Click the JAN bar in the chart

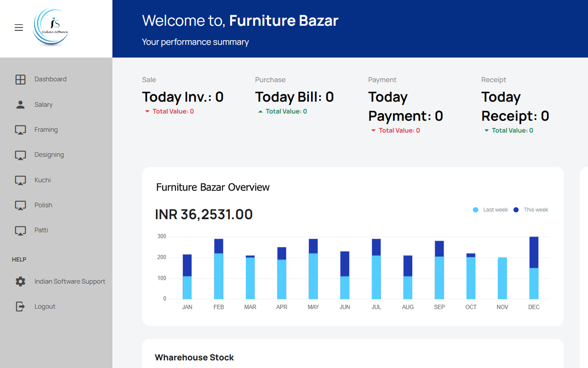click(187, 277)
